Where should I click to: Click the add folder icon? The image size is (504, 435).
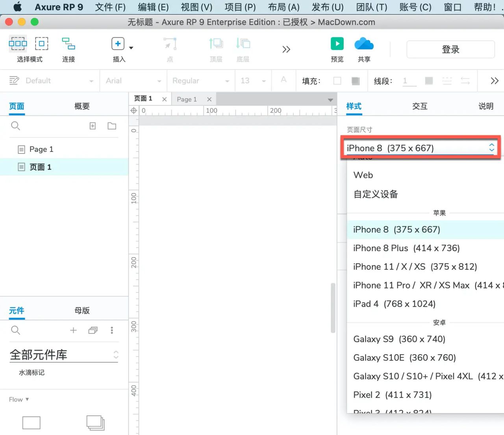click(112, 126)
